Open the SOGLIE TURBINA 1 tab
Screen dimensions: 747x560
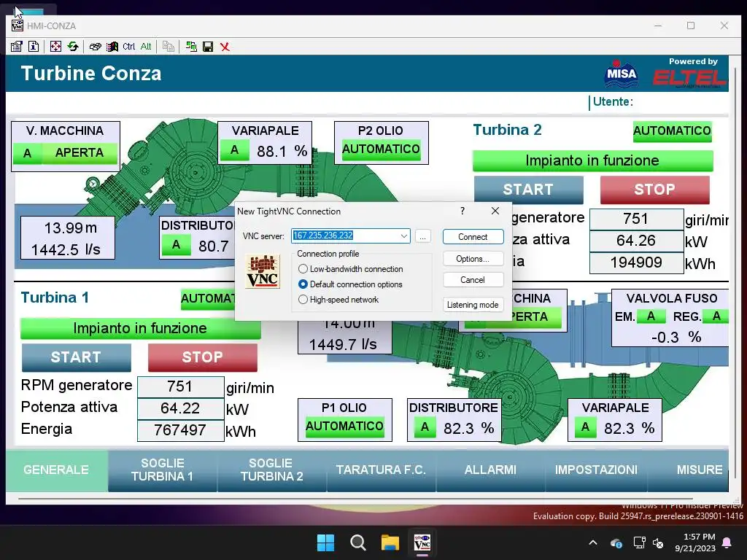[163, 470]
